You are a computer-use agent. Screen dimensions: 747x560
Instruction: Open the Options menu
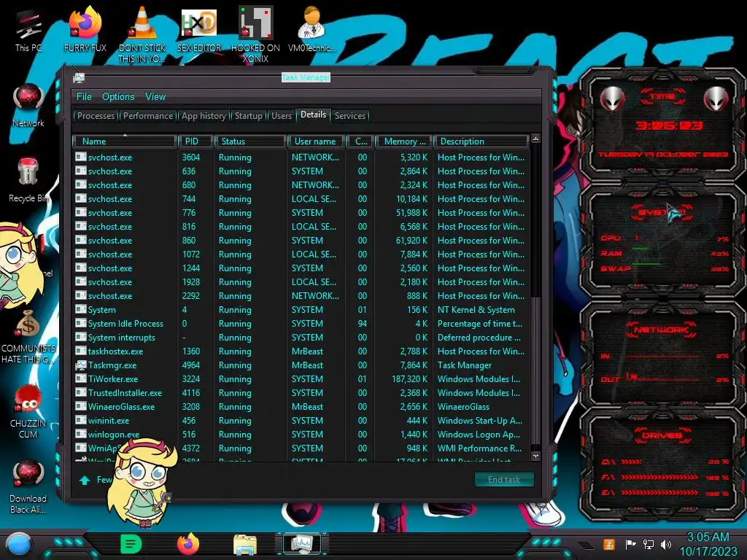click(118, 97)
